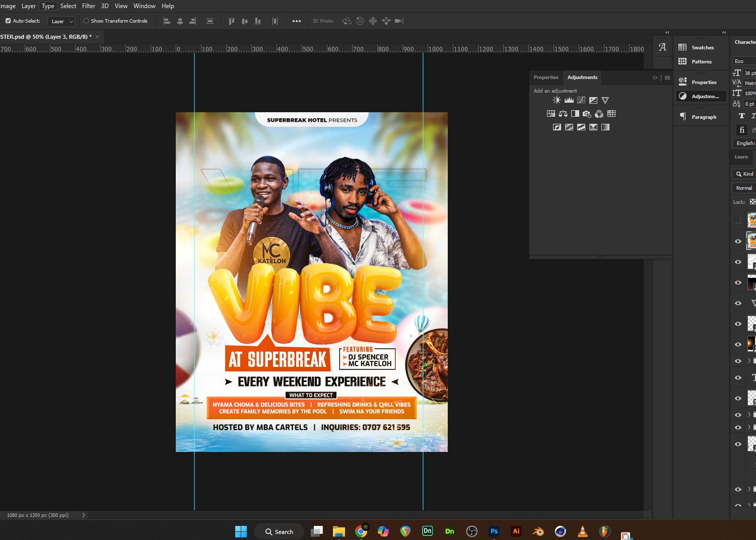Add a Photo Filter adjustment
This screenshot has height=540, width=756.
point(587,114)
